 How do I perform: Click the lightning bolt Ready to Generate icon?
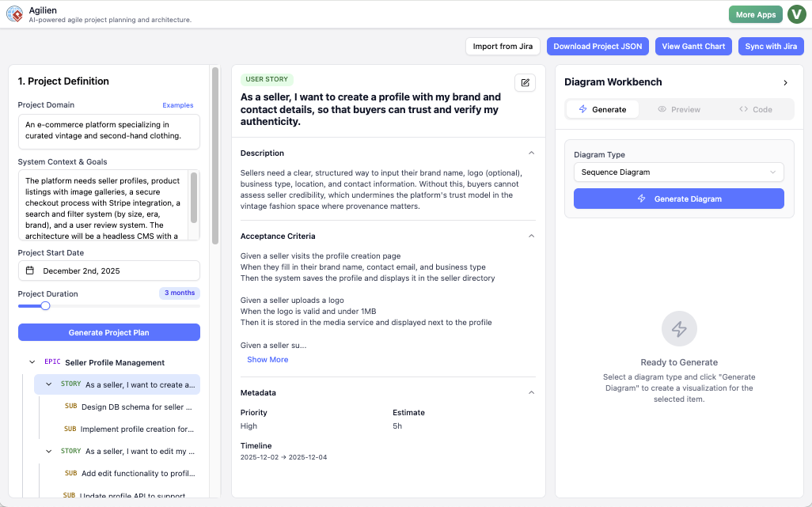[678, 329]
